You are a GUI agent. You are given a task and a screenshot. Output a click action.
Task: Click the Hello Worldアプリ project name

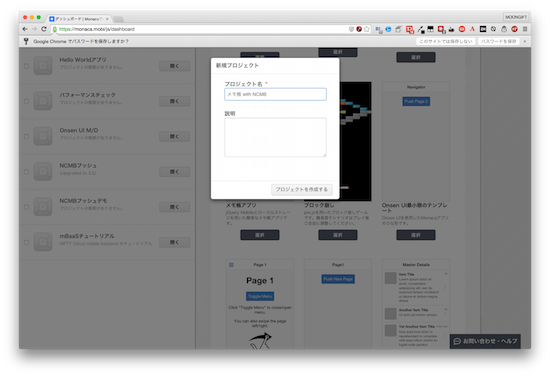pyautogui.click(x=83, y=60)
